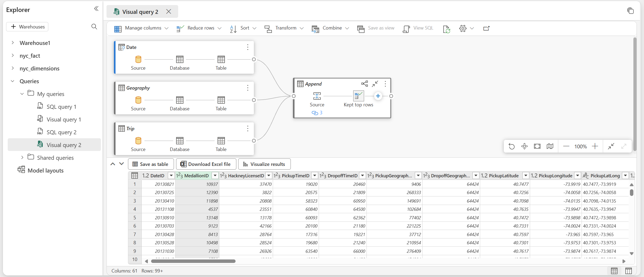Click the share icon on Append node
This screenshot has width=644, height=277.
(364, 84)
